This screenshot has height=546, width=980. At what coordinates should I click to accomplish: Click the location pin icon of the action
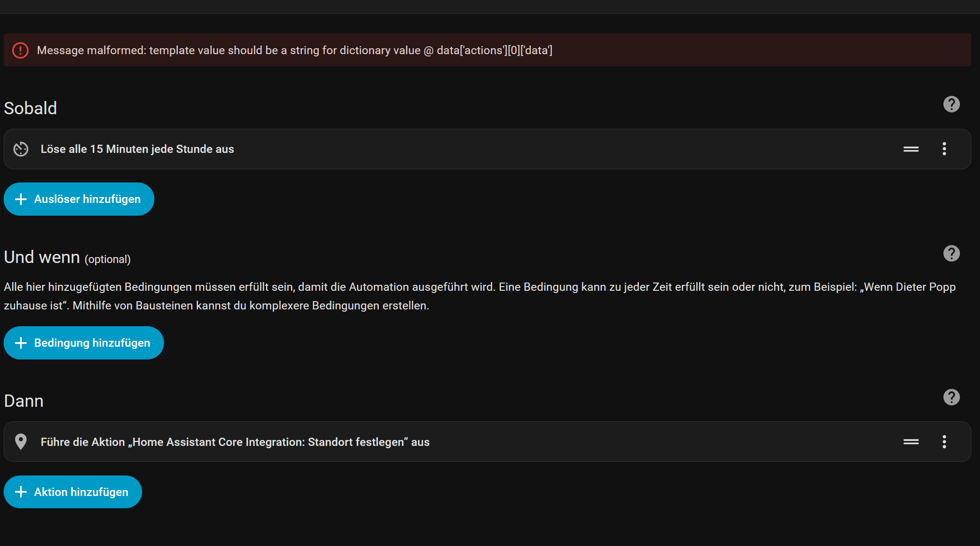(x=21, y=442)
